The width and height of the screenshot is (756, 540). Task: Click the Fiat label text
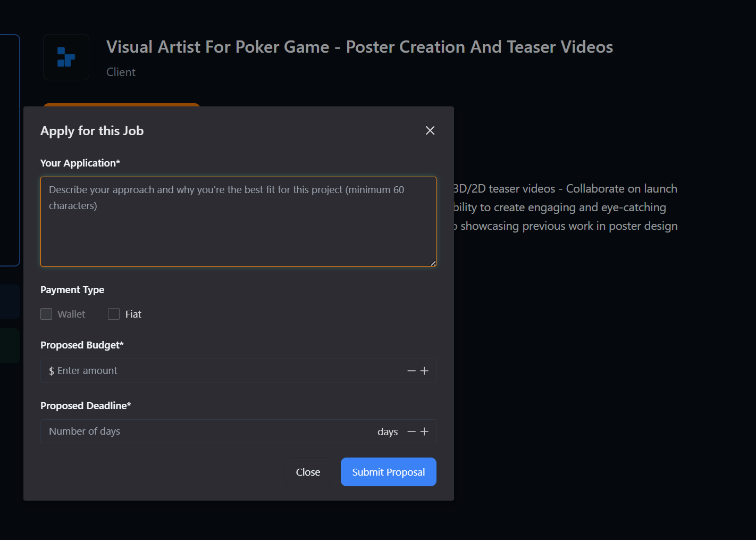click(133, 314)
